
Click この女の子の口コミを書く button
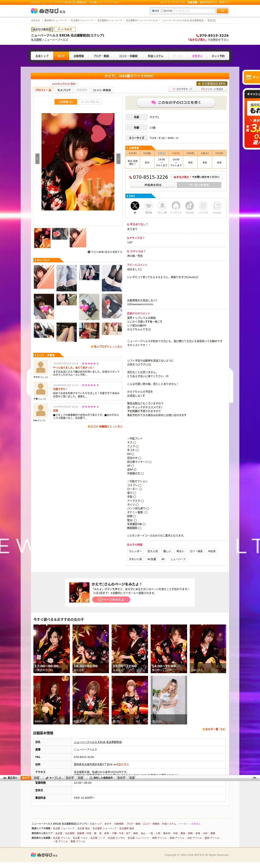176,102
